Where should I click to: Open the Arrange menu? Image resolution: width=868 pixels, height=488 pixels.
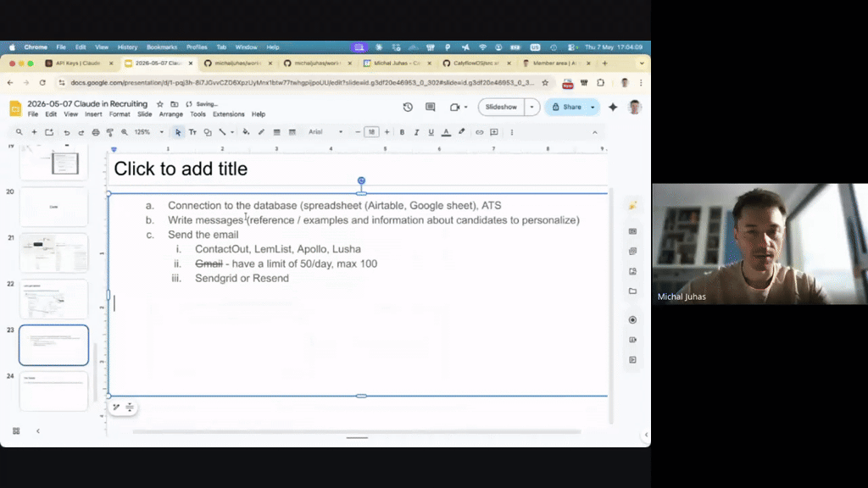pos(171,114)
